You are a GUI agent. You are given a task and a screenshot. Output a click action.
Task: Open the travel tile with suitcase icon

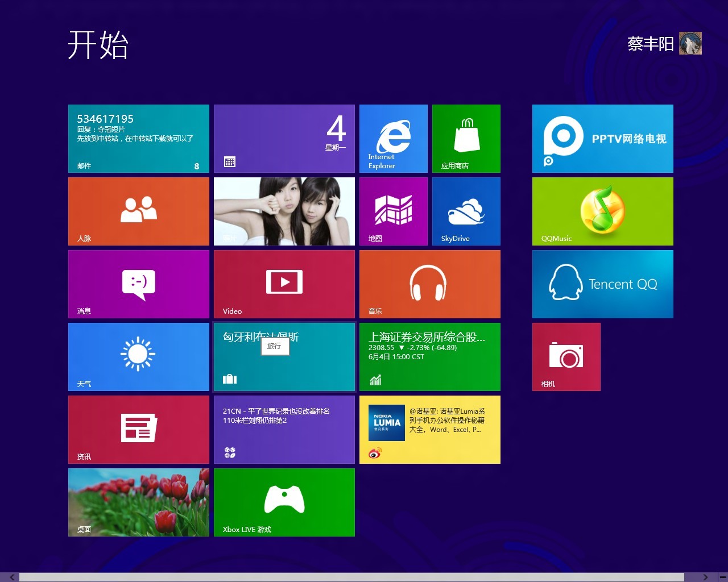[284, 357]
